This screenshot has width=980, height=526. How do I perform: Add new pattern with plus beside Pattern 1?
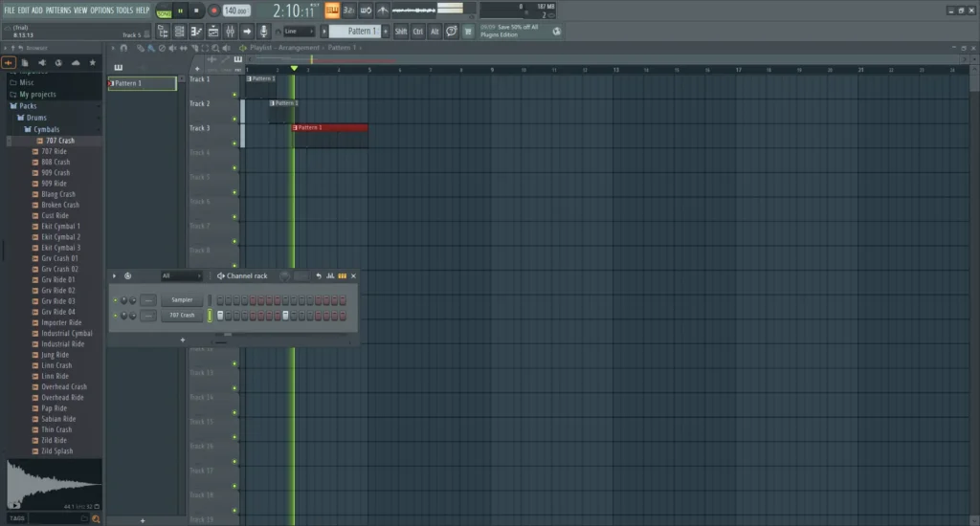click(385, 32)
